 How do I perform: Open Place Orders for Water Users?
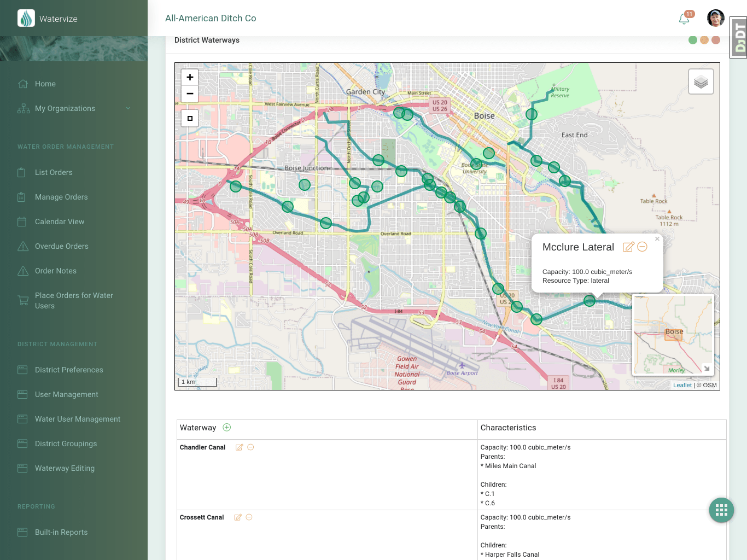point(74,300)
